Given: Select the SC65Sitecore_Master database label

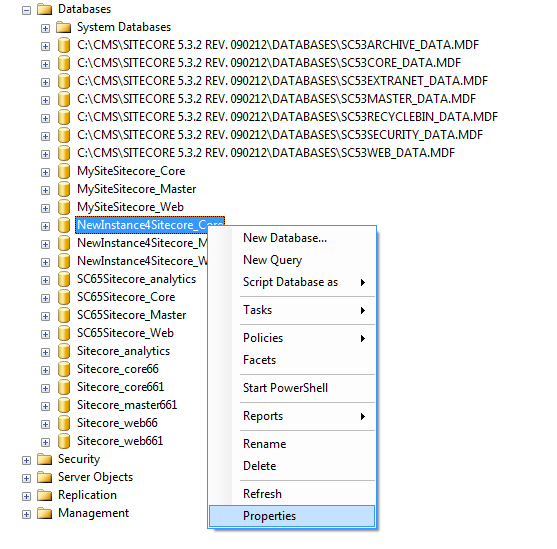Looking at the screenshot, I should click(x=131, y=315).
